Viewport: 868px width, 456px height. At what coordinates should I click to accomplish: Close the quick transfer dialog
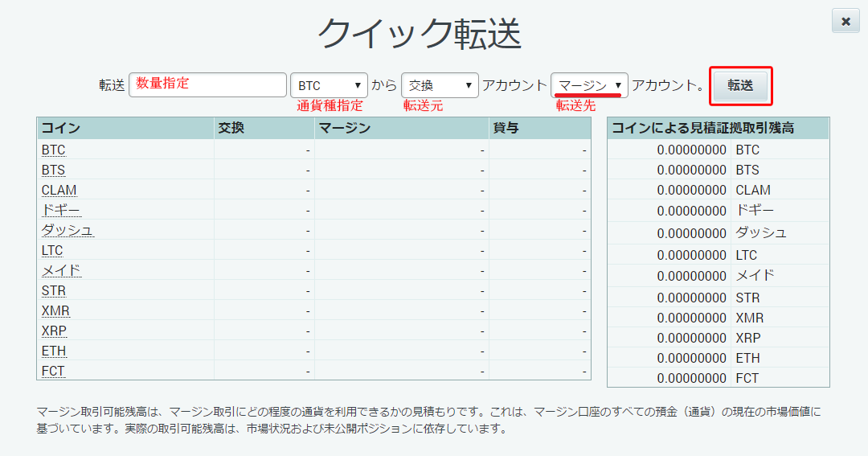point(845,22)
